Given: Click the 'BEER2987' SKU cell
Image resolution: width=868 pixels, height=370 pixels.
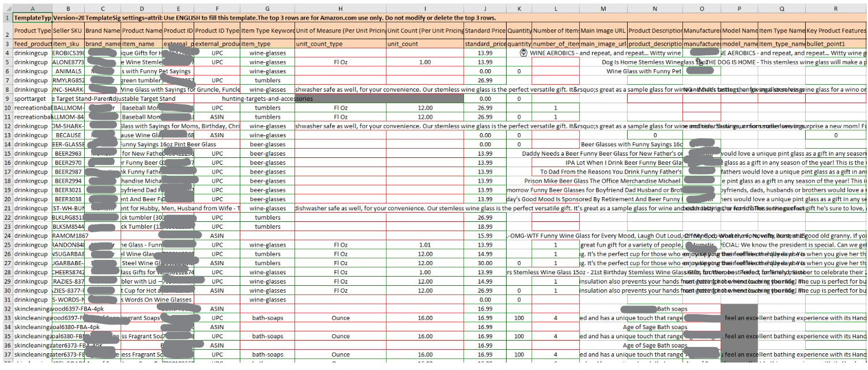Looking at the screenshot, I should (68, 172).
